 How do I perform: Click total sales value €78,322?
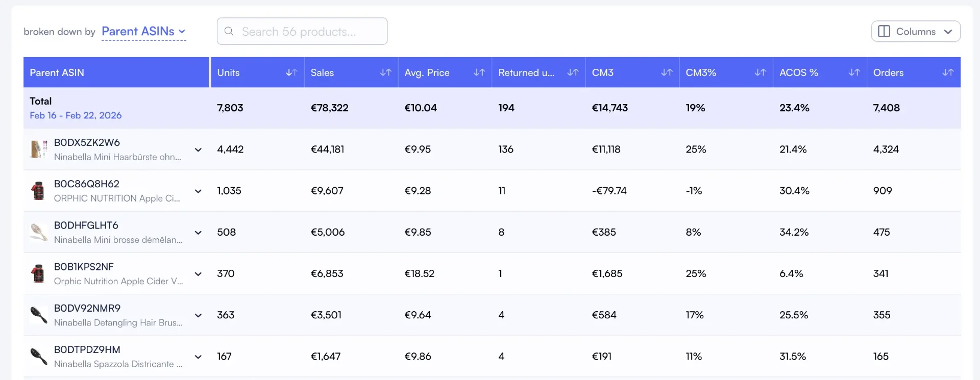pyautogui.click(x=329, y=108)
